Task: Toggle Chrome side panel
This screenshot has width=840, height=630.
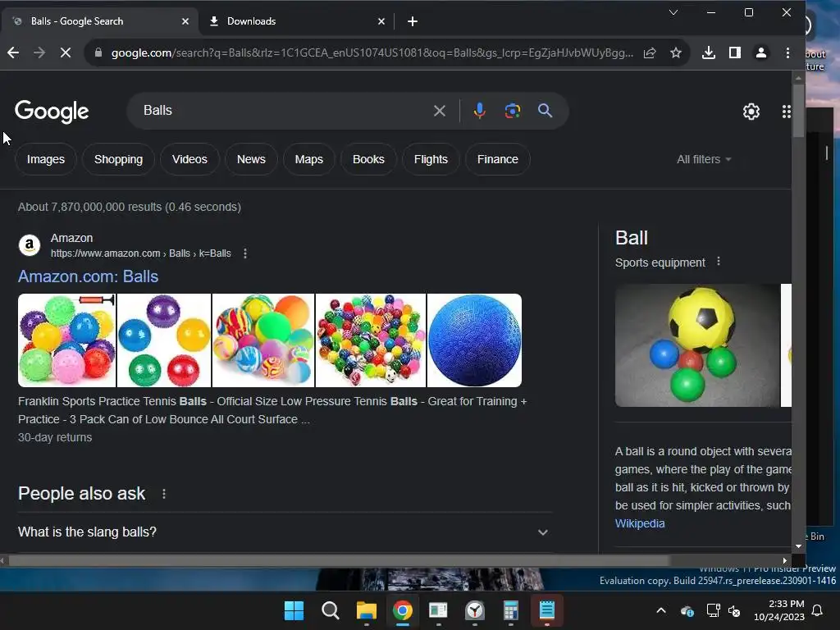Action: 734,52
